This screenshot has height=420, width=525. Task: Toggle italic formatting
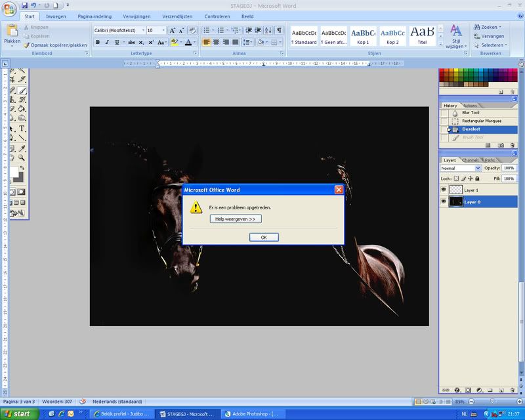[x=107, y=42]
